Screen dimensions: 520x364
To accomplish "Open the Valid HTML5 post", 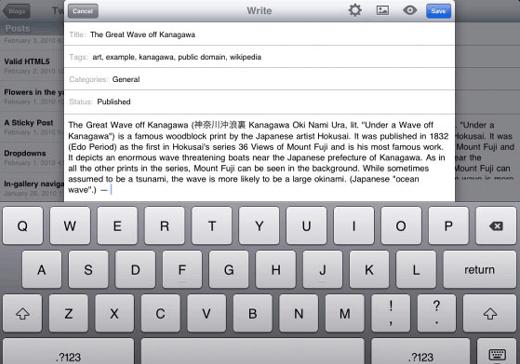I will (x=32, y=65).
